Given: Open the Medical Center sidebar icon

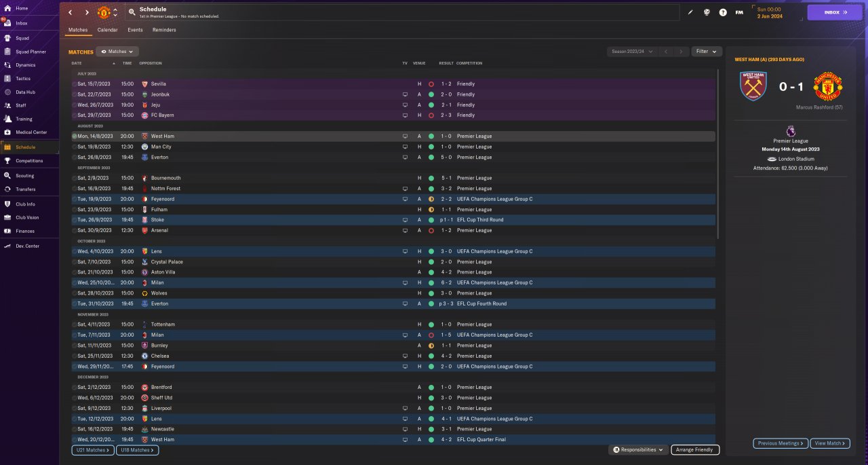Looking at the screenshot, I should click(x=7, y=132).
